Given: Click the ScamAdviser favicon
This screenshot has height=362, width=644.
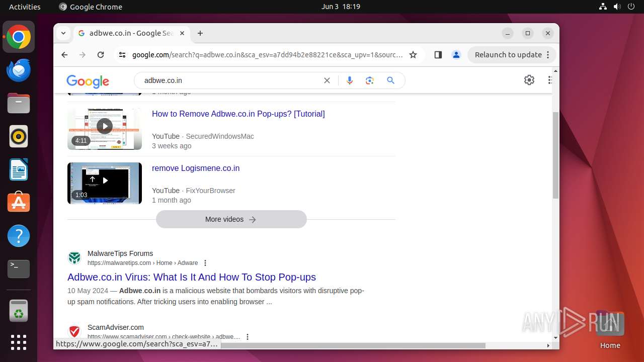Looking at the screenshot, I should [74, 332].
